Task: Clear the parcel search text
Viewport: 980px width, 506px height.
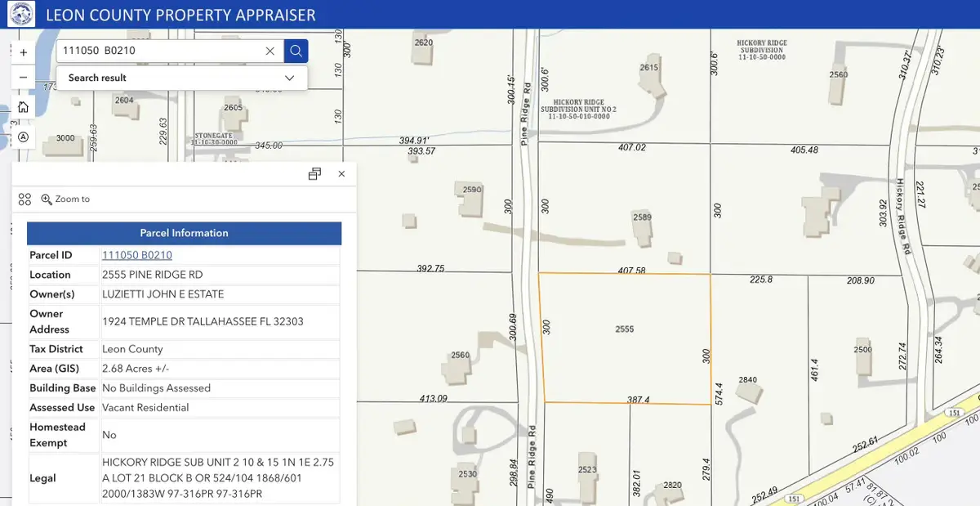Action: point(270,51)
